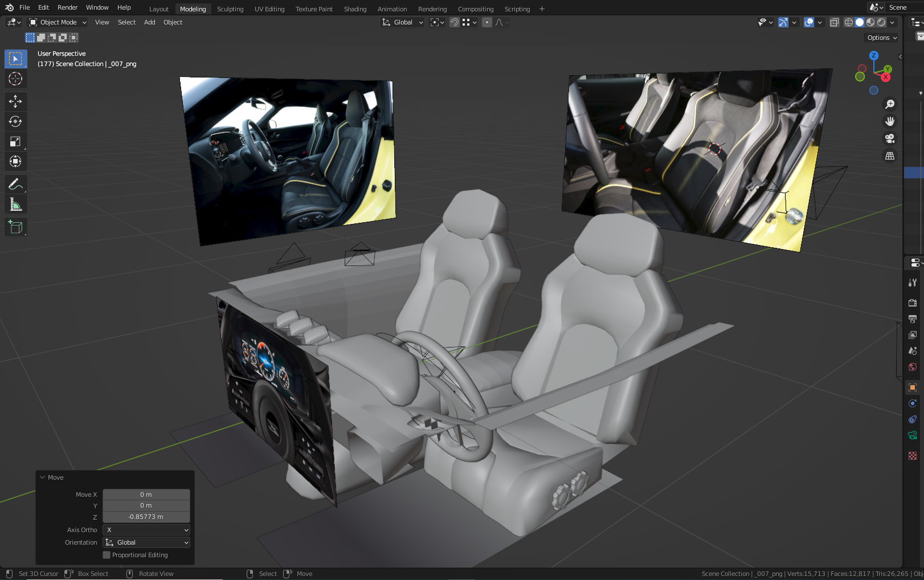Open the Orientation Global dropdown in Move panel

pyautogui.click(x=146, y=542)
